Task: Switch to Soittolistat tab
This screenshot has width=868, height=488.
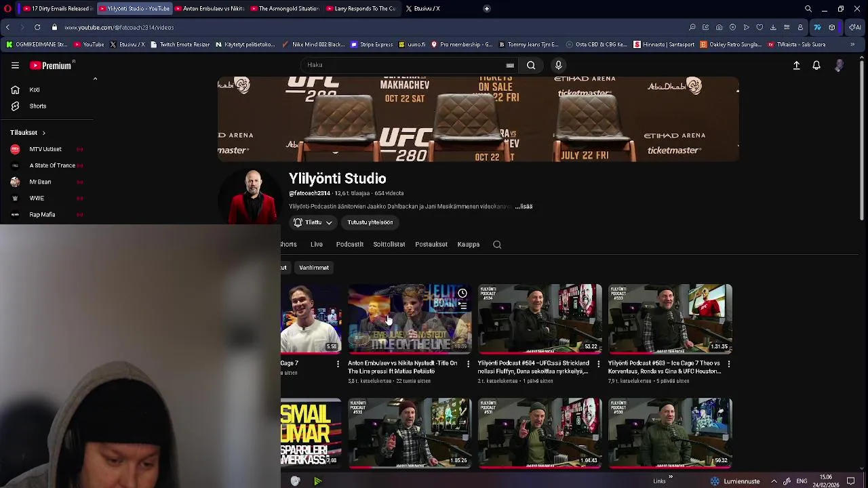Action: (389, 245)
